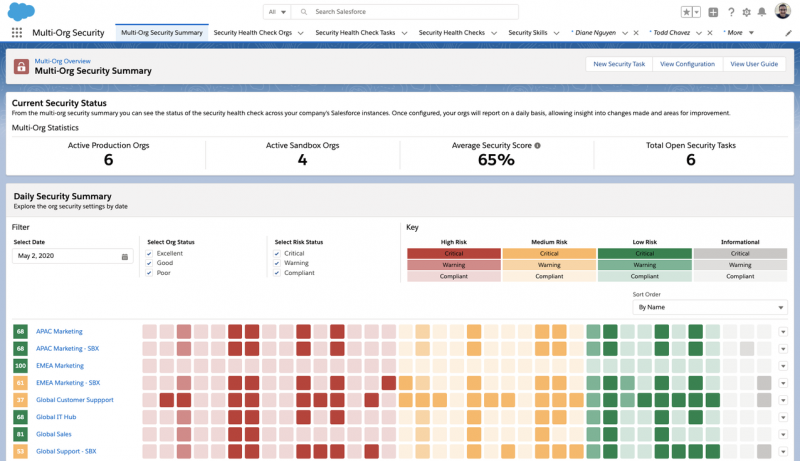Click the 68 score badge for Global IT Hub
The image size is (800, 461).
20,417
